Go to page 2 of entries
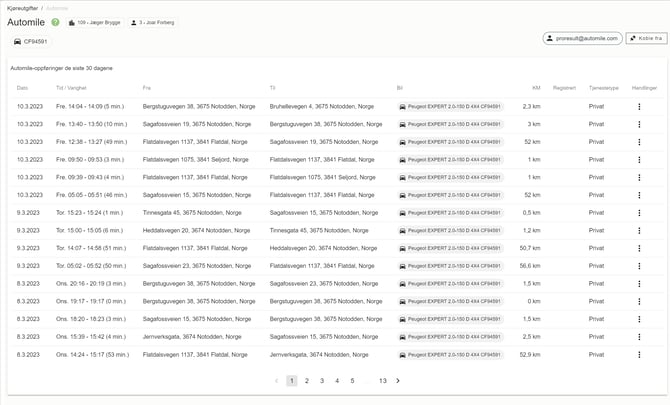Screen dimensions: 670x405 click(x=307, y=381)
